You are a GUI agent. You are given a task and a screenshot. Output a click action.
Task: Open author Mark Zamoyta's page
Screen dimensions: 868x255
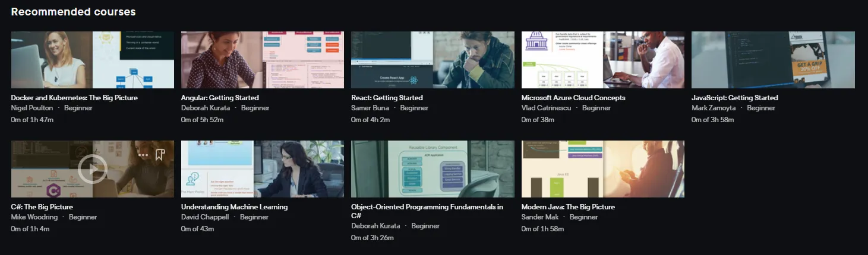pos(714,108)
